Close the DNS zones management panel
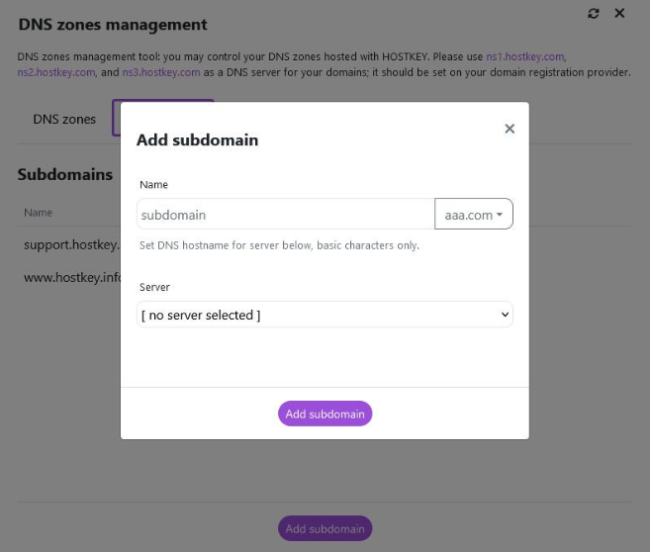The height and width of the screenshot is (552, 650). click(x=619, y=13)
